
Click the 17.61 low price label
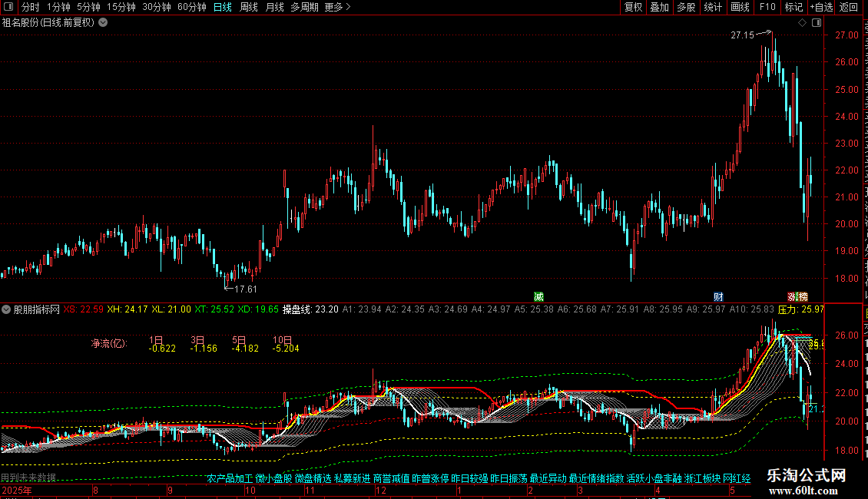point(246,289)
